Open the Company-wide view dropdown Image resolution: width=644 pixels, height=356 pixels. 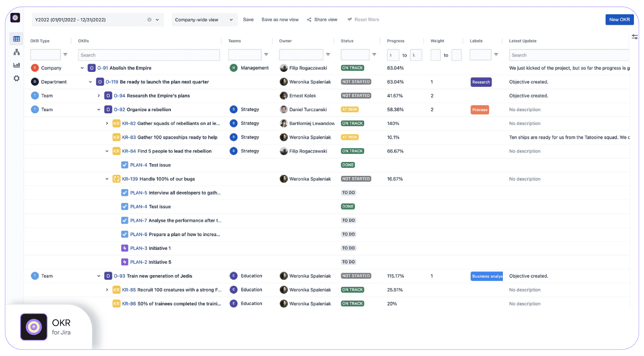coord(205,20)
